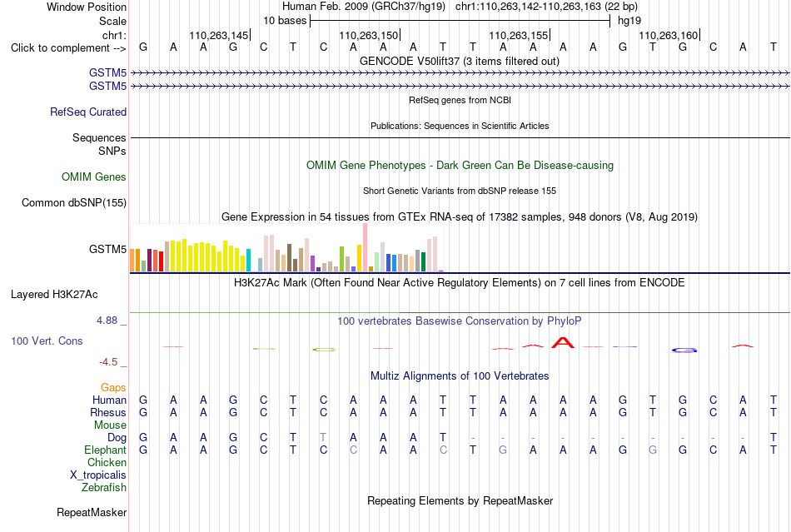Click the Dog alignment row label
791x532 pixels.
point(117,438)
